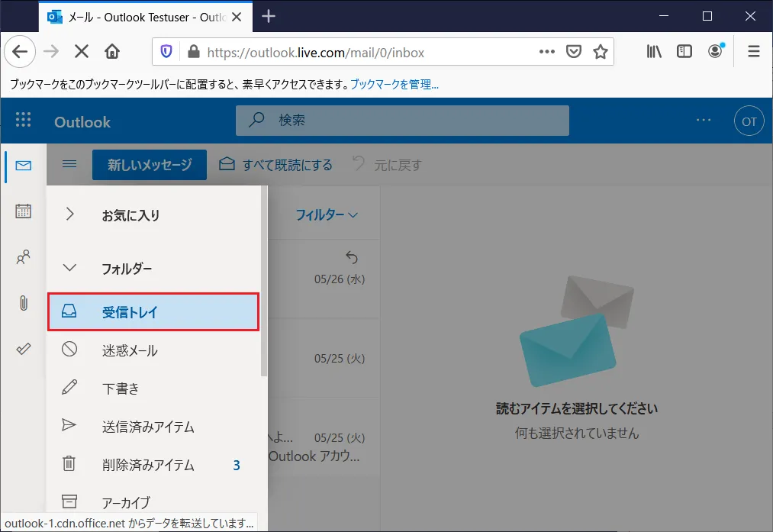Bookmark this page with the star

point(600,52)
